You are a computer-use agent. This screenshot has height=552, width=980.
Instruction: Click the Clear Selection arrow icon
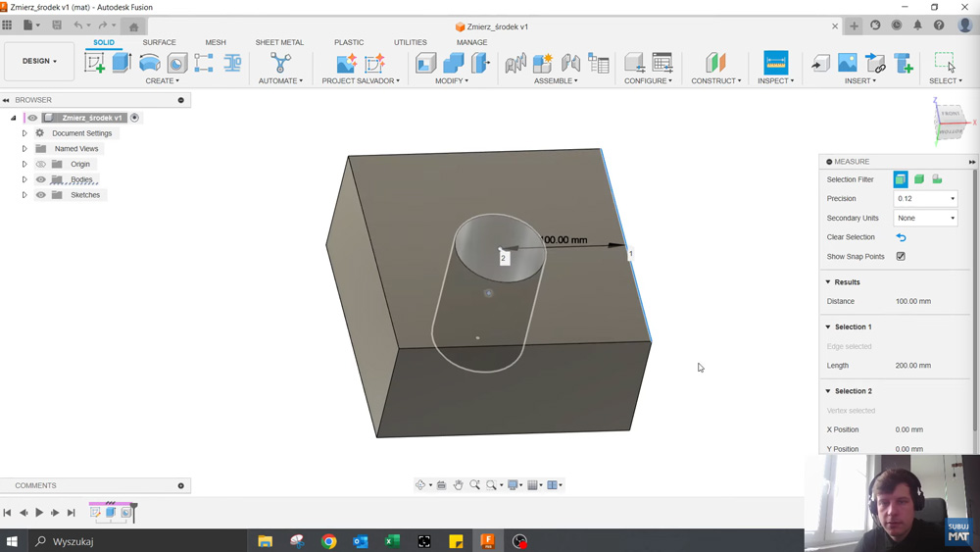(901, 237)
